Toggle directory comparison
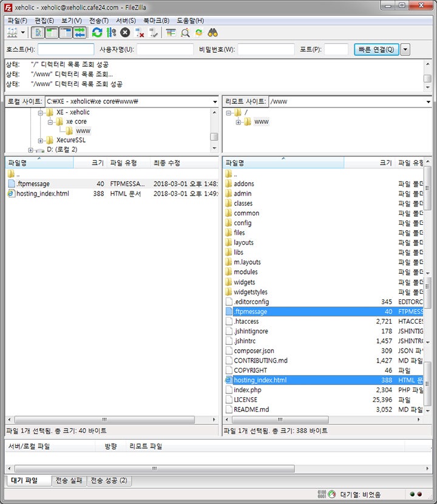The image size is (437, 504). click(185, 32)
